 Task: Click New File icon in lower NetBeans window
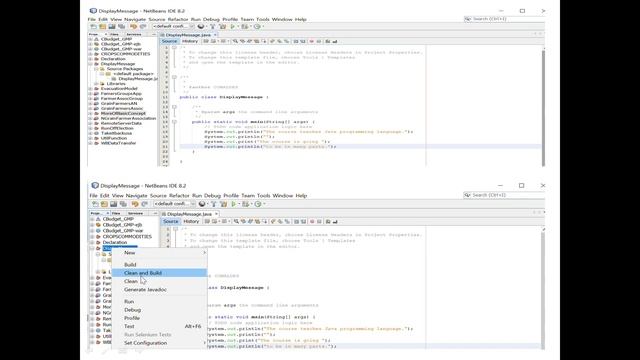click(x=95, y=204)
